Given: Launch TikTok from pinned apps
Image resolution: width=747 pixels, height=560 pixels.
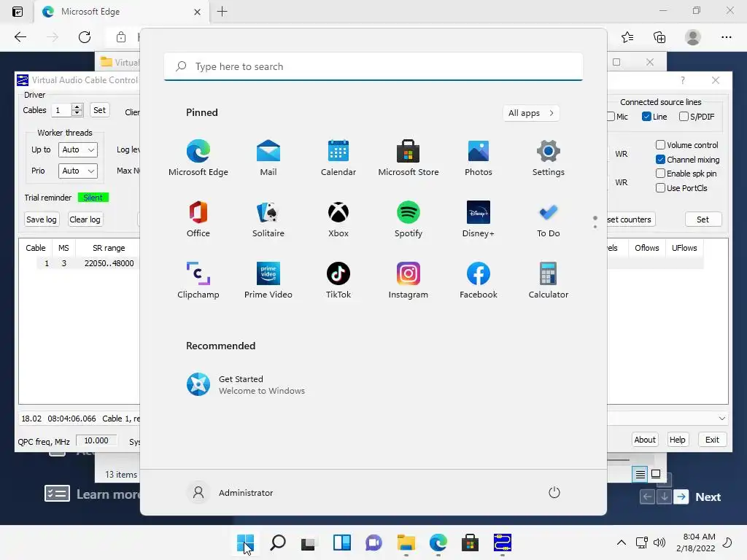Looking at the screenshot, I should point(338,280).
